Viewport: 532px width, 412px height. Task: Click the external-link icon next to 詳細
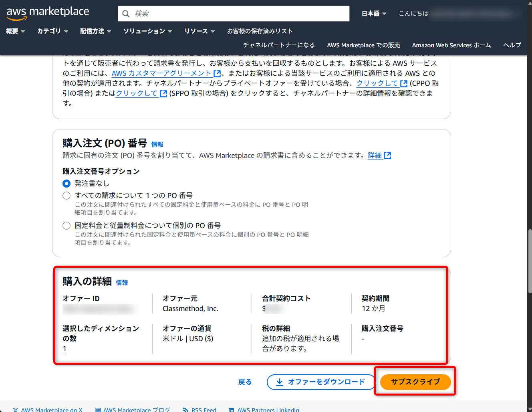click(387, 156)
